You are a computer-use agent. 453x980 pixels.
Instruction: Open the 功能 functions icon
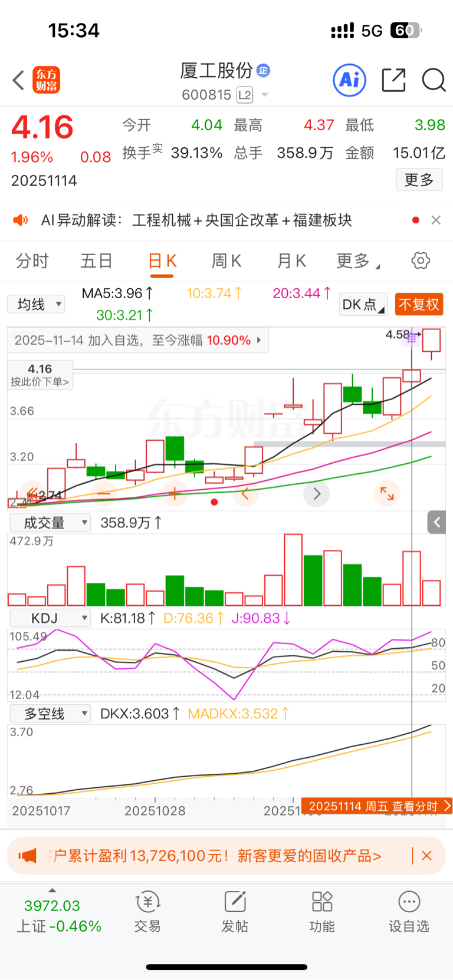point(322,912)
